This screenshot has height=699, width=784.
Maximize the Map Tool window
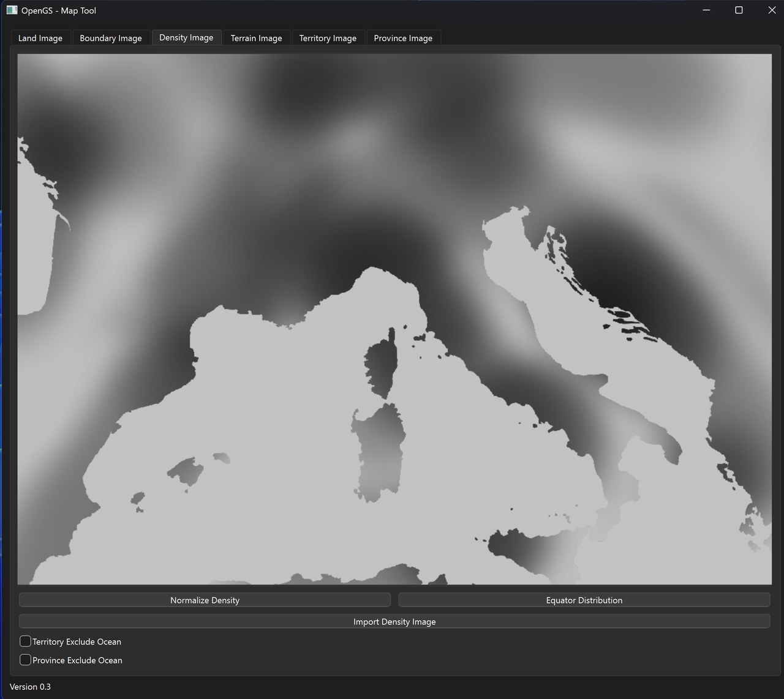coord(739,10)
